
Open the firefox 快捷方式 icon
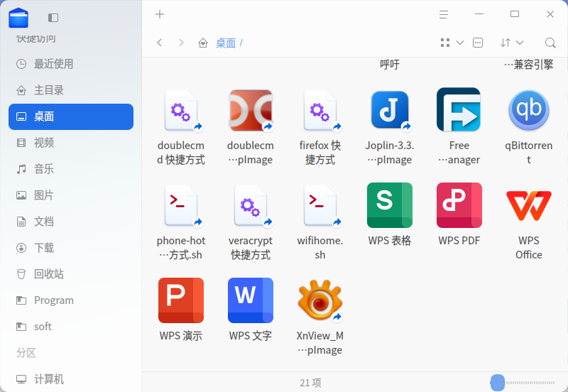320,111
